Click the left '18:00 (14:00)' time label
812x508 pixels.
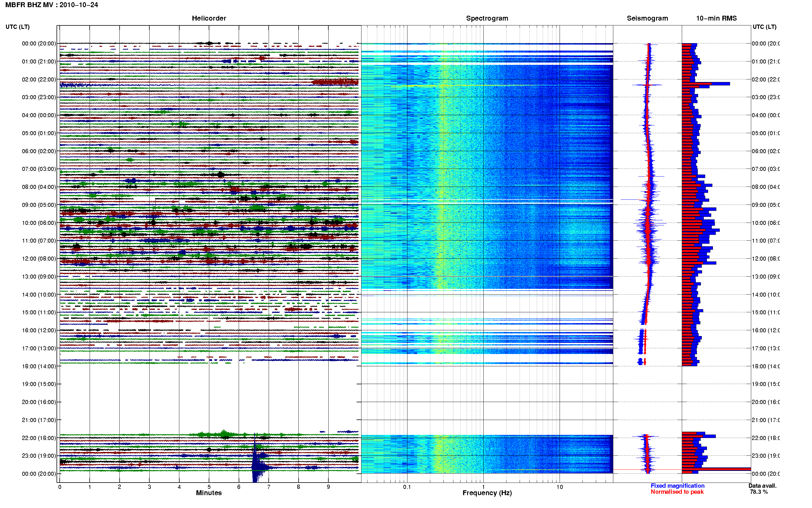(39, 366)
